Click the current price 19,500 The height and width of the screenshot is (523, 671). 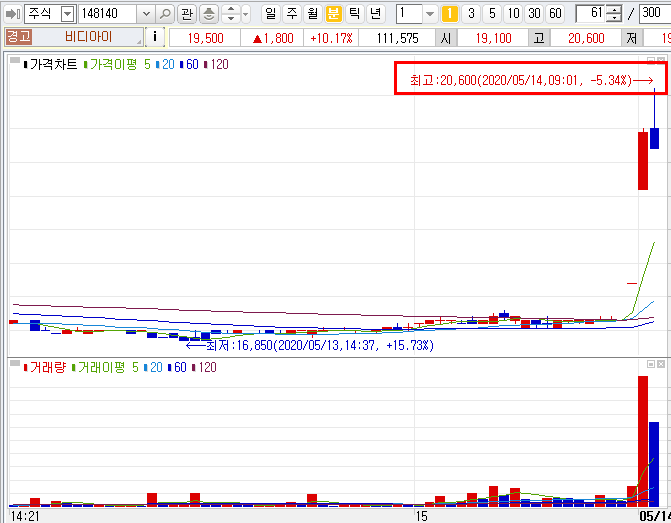coord(205,39)
